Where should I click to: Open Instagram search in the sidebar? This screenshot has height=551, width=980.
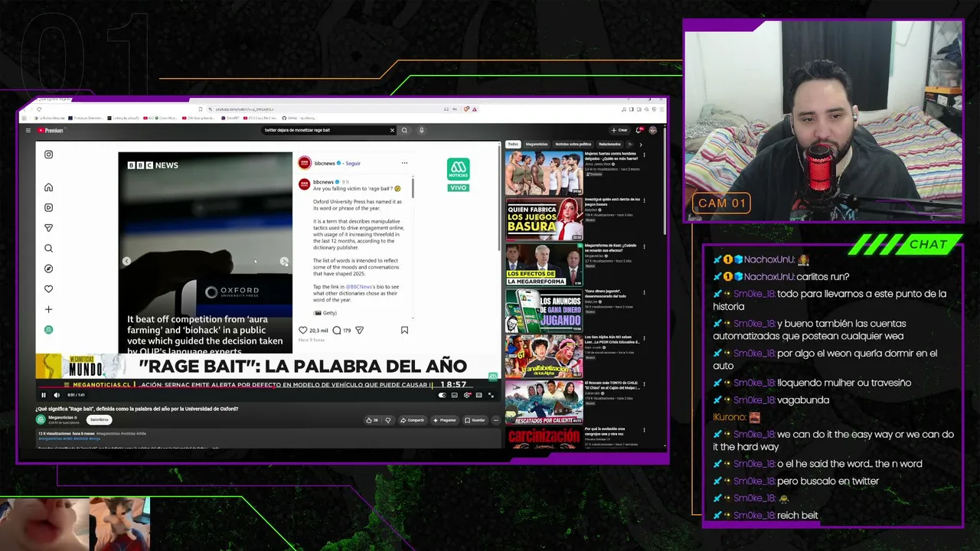pyautogui.click(x=48, y=248)
